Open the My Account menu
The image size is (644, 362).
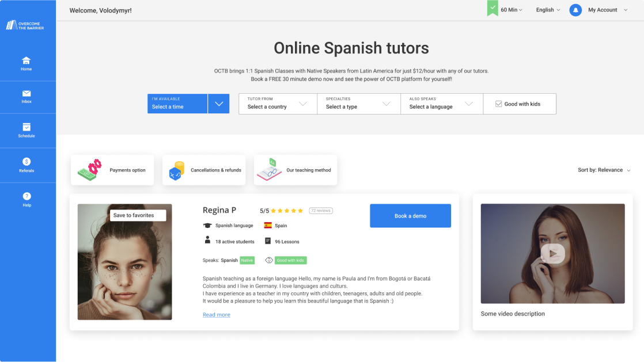click(x=607, y=10)
